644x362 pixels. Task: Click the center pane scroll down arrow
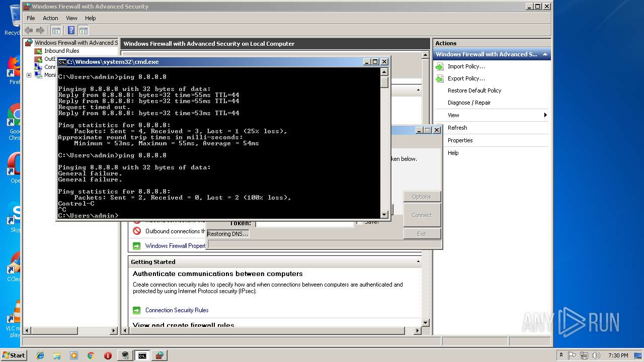[x=425, y=323]
